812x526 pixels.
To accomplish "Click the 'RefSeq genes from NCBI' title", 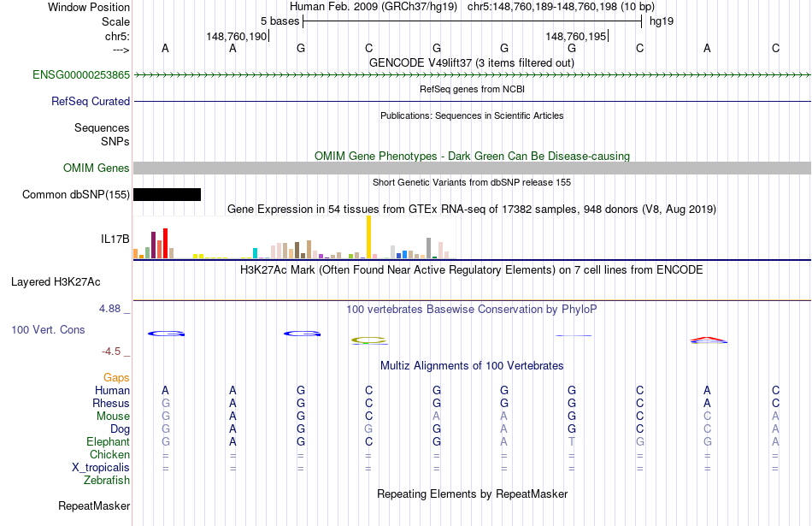I will tap(472, 89).
